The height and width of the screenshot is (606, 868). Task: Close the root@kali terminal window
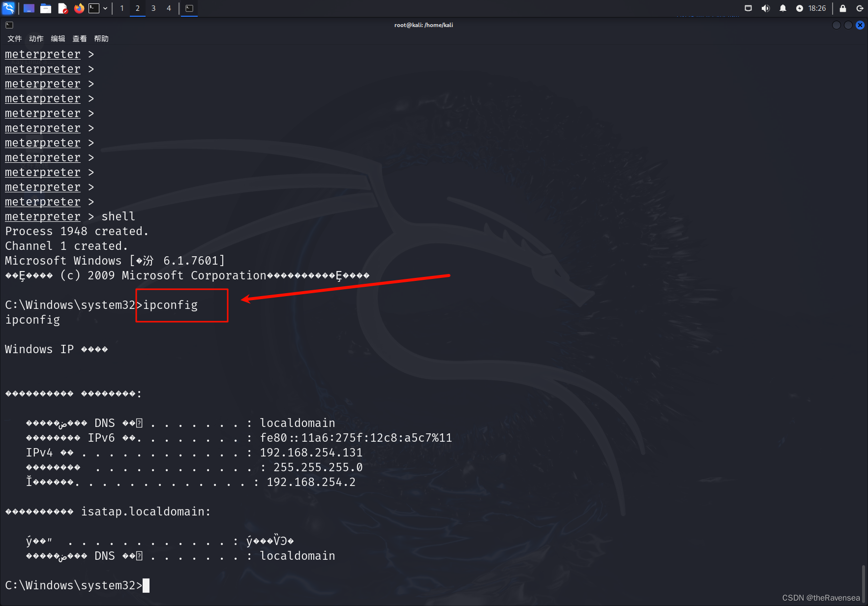[x=860, y=25]
